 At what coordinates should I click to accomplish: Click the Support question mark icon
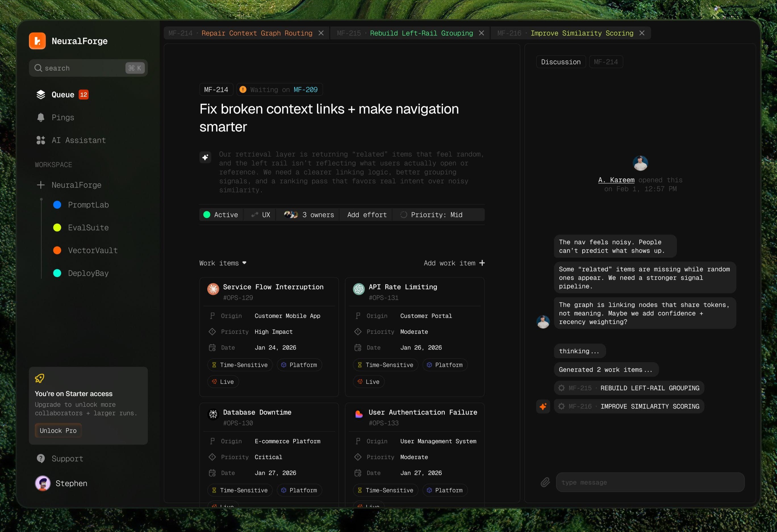click(41, 458)
